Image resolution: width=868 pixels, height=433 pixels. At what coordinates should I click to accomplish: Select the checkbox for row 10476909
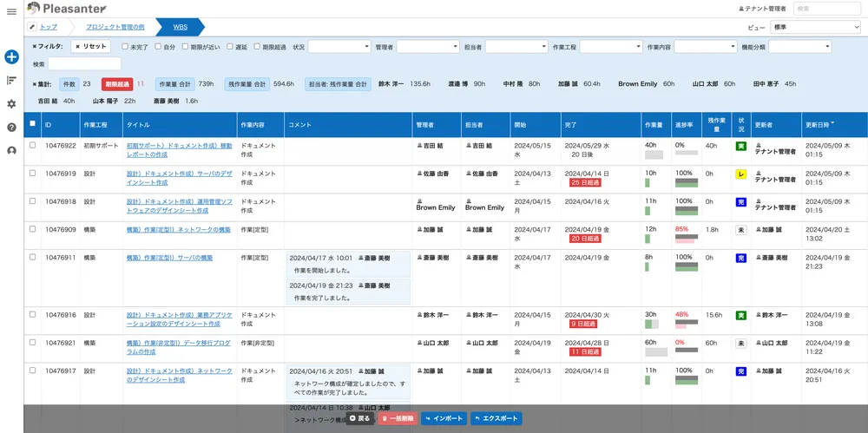coord(33,229)
